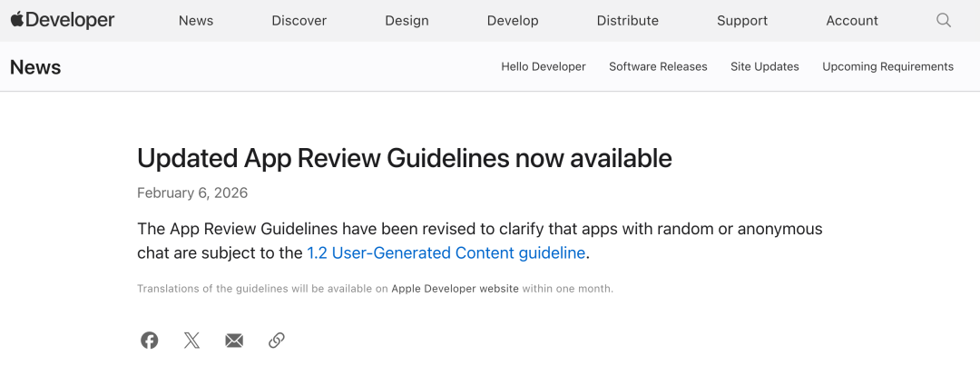This screenshot has height=386, width=980.
Task: Open the Support menu item
Action: tap(742, 21)
